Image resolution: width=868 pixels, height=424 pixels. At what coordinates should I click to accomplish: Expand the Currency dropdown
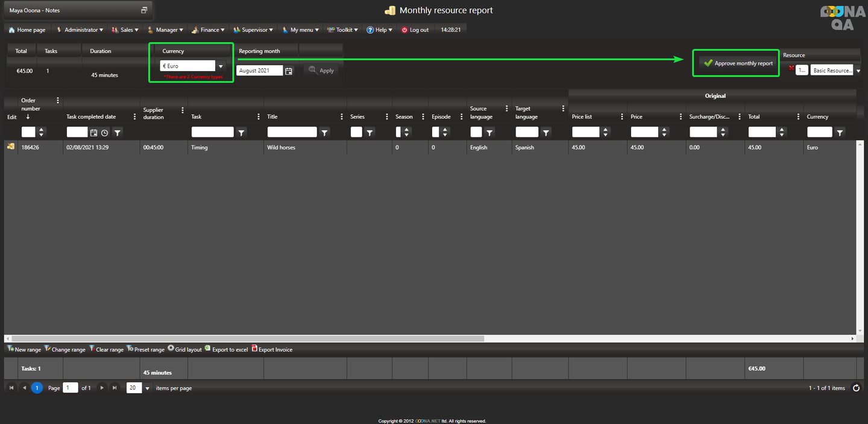coord(221,66)
